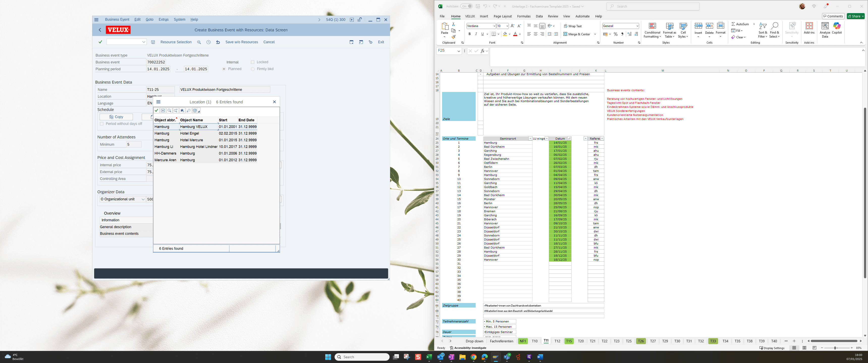Image resolution: width=868 pixels, height=363 pixels.
Task: Open Copilot in the Excel ribbon
Action: (x=837, y=28)
